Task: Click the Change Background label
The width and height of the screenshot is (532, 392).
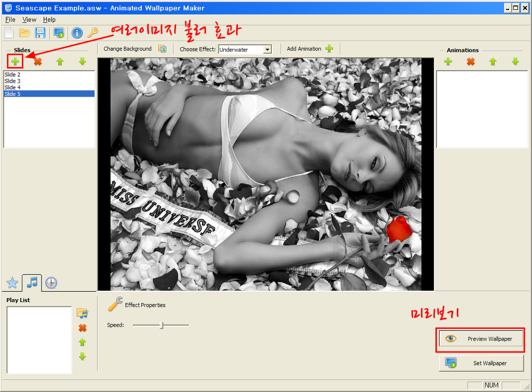Action: coord(128,49)
